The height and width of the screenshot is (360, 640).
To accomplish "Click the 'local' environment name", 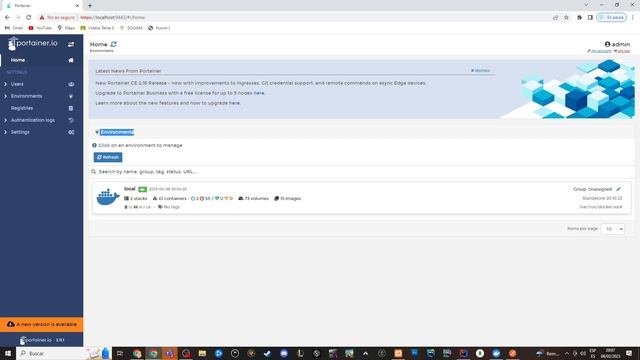I will click(x=129, y=189).
